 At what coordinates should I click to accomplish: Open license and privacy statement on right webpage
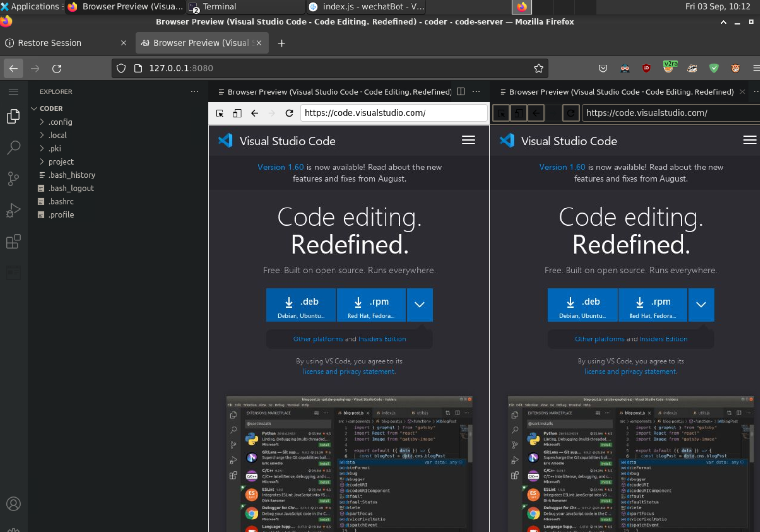click(x=631, y=372)
